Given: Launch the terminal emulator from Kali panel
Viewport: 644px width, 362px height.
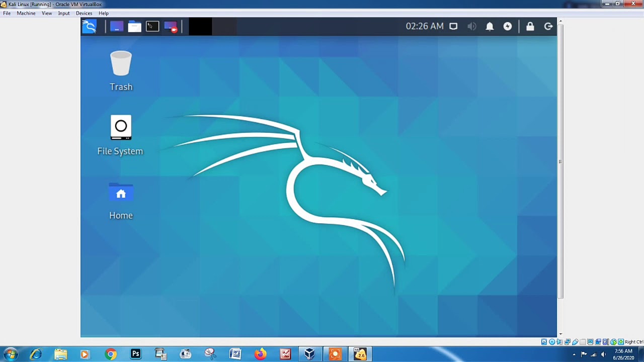Looking at the screenshot, I should coord(152,26).
